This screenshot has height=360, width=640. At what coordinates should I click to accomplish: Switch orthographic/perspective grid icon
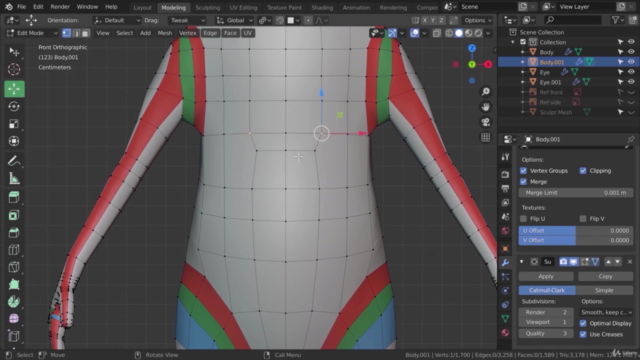pos(485,138)
